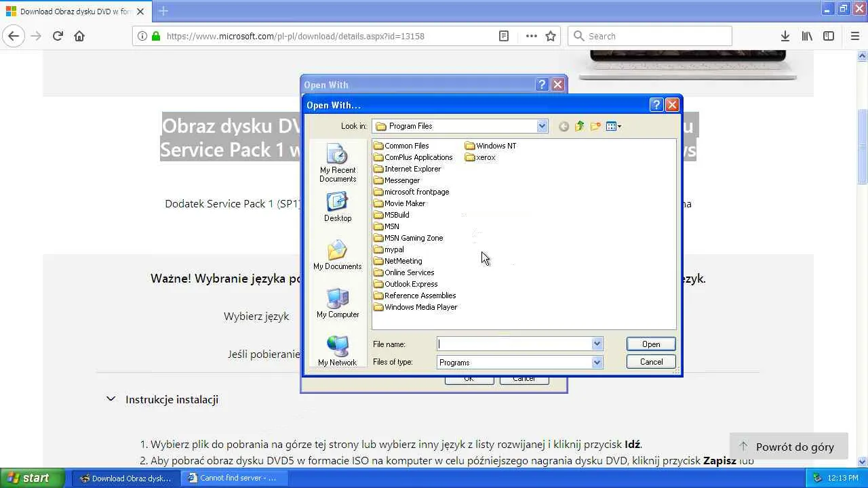Image resolution: width=868 pixels, height=488 pixels.
Task: Open My Network in the places bar
Action: tap(338, 351)
